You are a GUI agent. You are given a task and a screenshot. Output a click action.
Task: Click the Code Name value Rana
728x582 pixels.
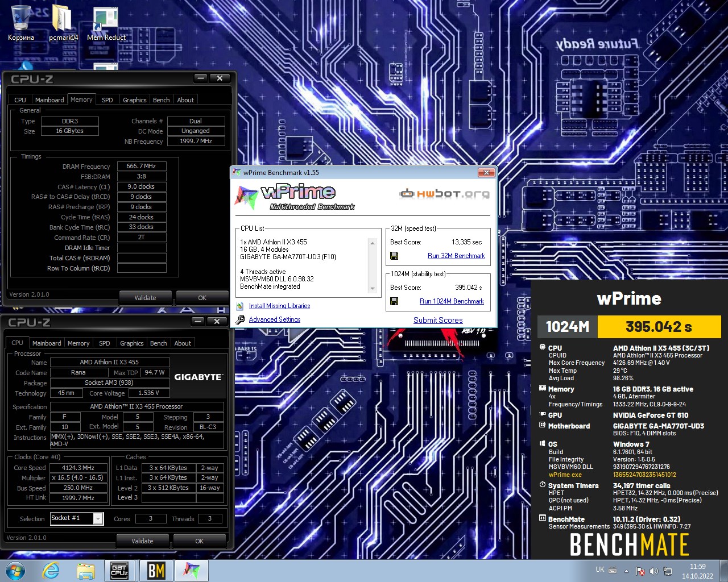(x=78, y=372)
